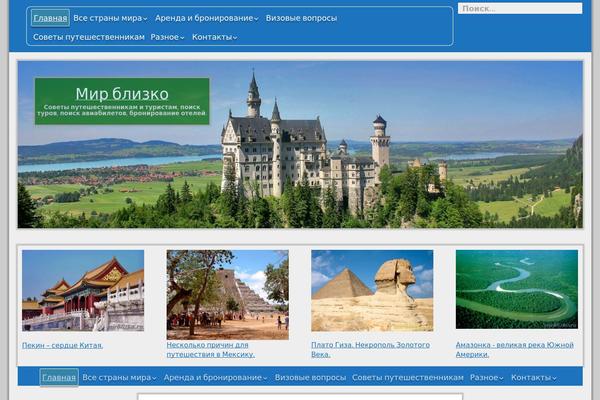Expand the top menu Аренда и бронирование
This screenshot has height=400, width=600.
click(x=207, y=18)
